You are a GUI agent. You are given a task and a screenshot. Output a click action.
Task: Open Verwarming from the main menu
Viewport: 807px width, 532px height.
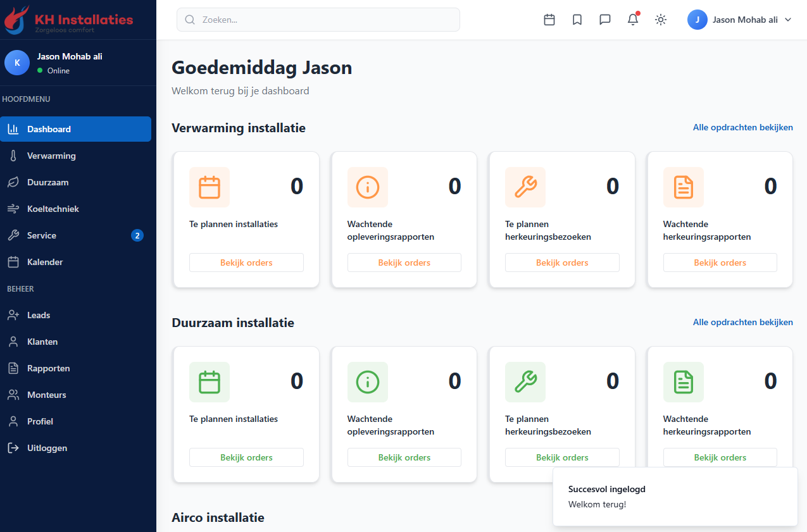point(51,156)
